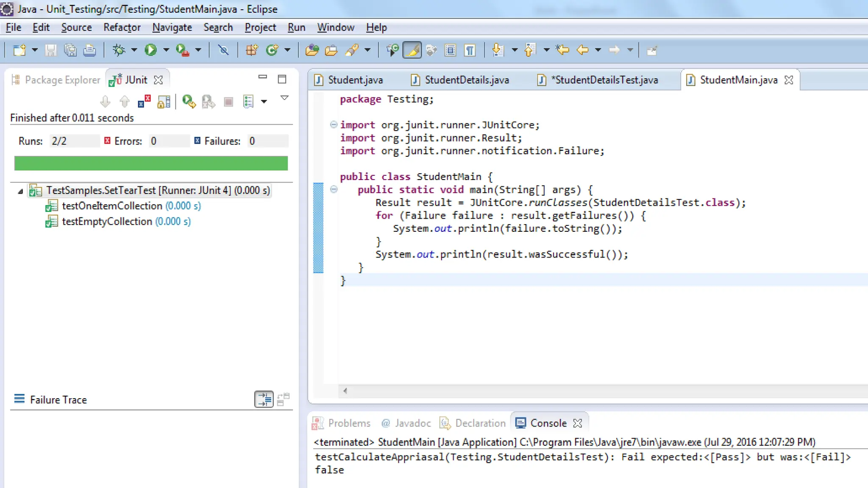Click the Debug bug icon in toolbar

pos(119,50)
